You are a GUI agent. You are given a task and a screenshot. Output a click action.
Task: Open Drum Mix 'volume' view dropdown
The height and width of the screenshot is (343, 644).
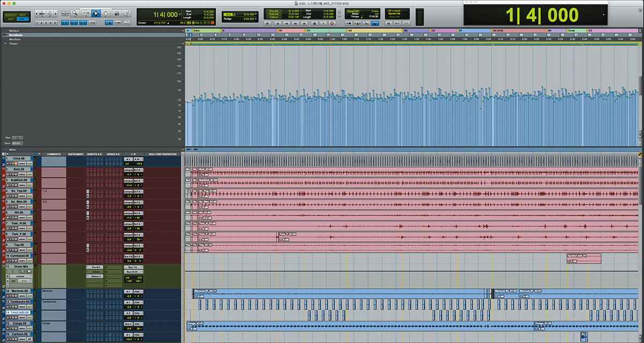click(21, 276)
